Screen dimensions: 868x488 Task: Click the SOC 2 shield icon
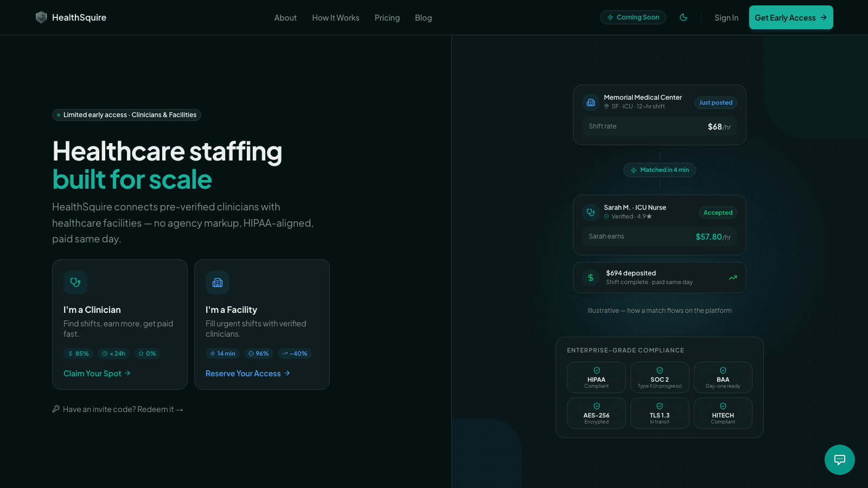click(x=660, y=370)
